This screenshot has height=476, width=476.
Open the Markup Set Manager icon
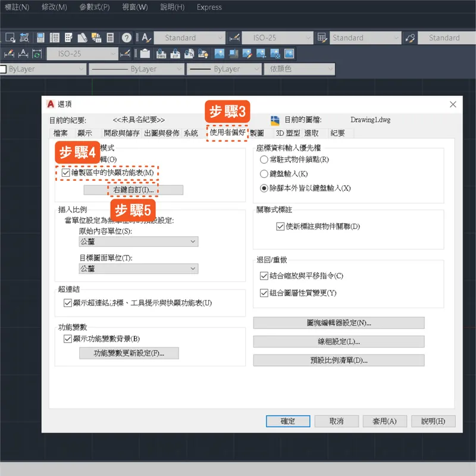click(x=96, y=37)
